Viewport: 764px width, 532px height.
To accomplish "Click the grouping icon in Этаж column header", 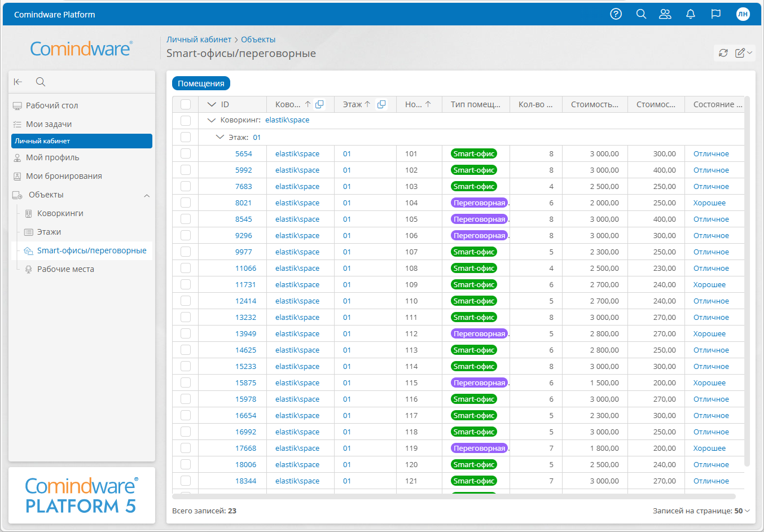I will (x=381, y=104).
